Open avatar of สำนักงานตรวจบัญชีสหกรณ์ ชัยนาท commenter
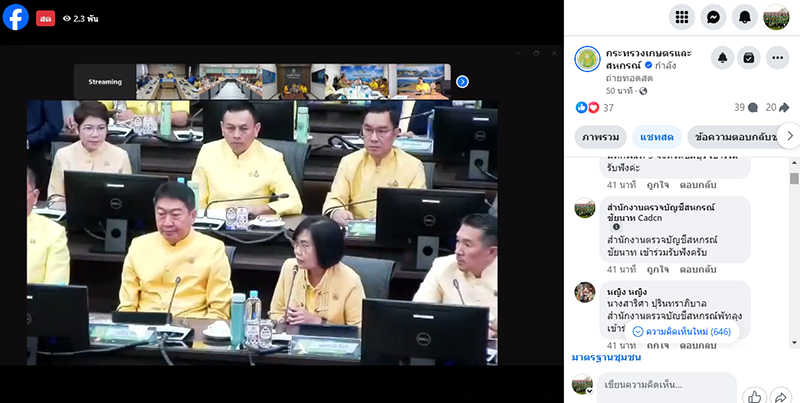The image size is (800, 403). (585, 208)
